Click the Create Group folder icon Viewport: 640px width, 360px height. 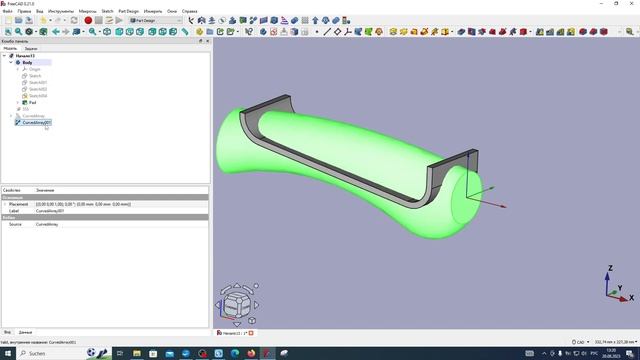pos(210,32)
